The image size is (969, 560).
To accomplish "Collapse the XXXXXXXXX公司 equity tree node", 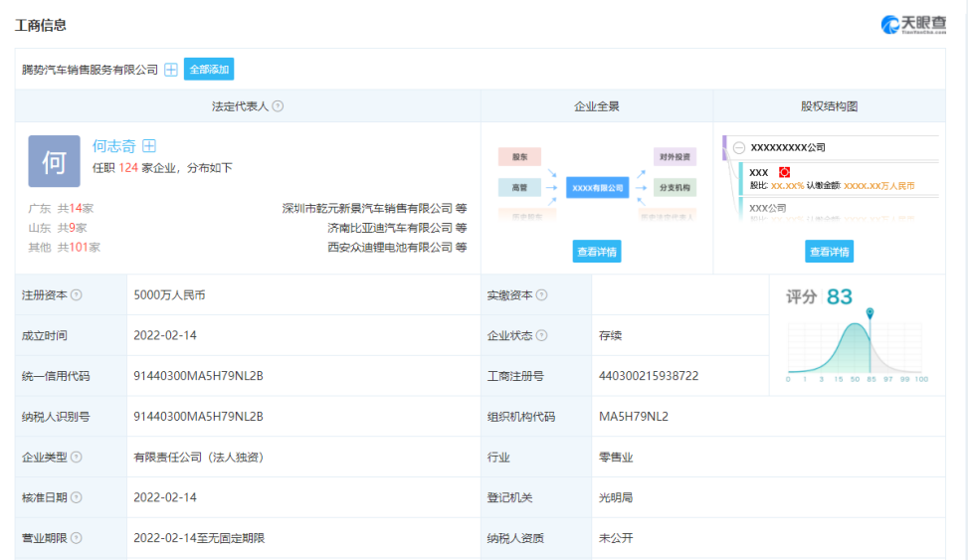I will [x=738, y=148].
